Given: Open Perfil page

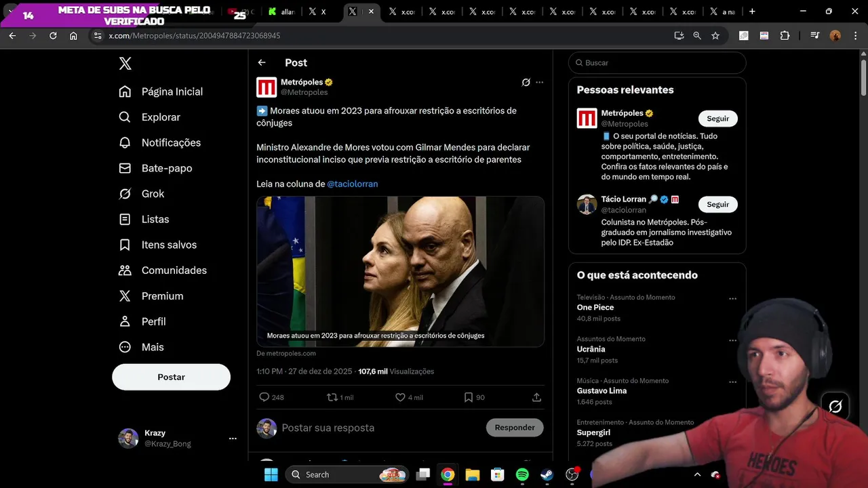Looking at the screenshot, I should tap(142, 321).
